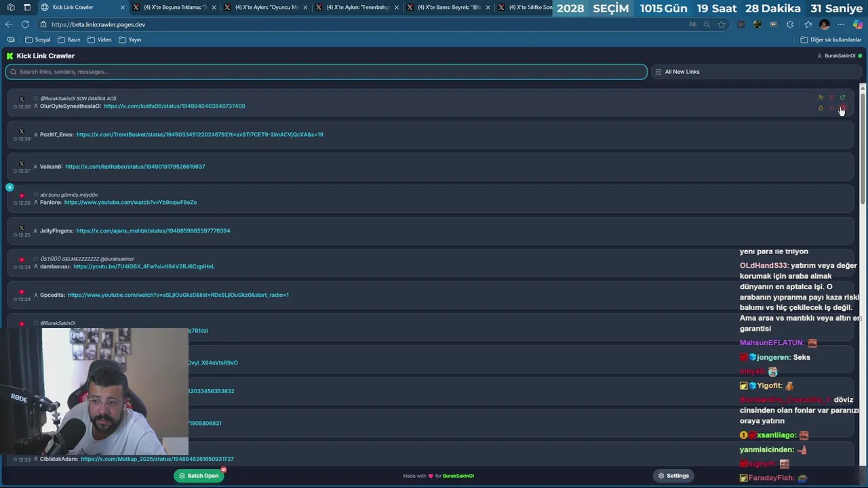
Task: Open the Copilot icon in browser toolbar
Action: [x=858, y=24]
